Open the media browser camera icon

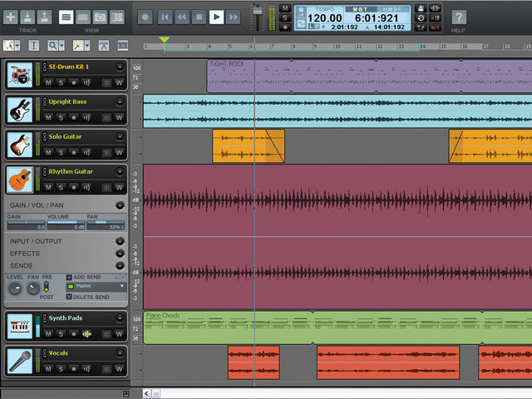tap(100, 17)
